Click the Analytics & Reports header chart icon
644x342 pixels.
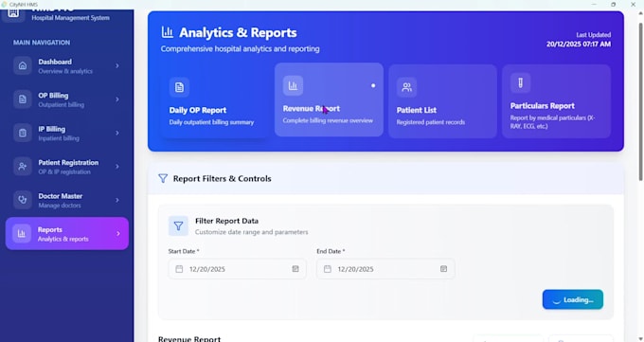tap(168, 32)
